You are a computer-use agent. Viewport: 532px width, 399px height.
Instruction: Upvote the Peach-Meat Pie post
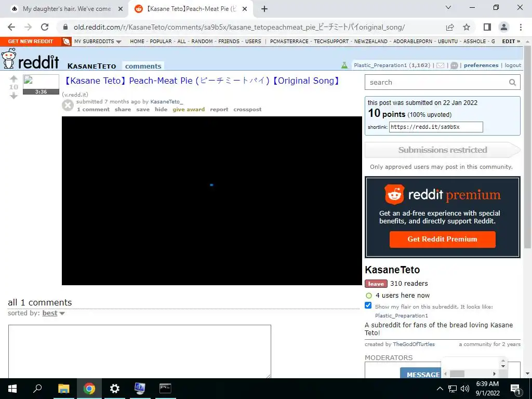(14, 79)
